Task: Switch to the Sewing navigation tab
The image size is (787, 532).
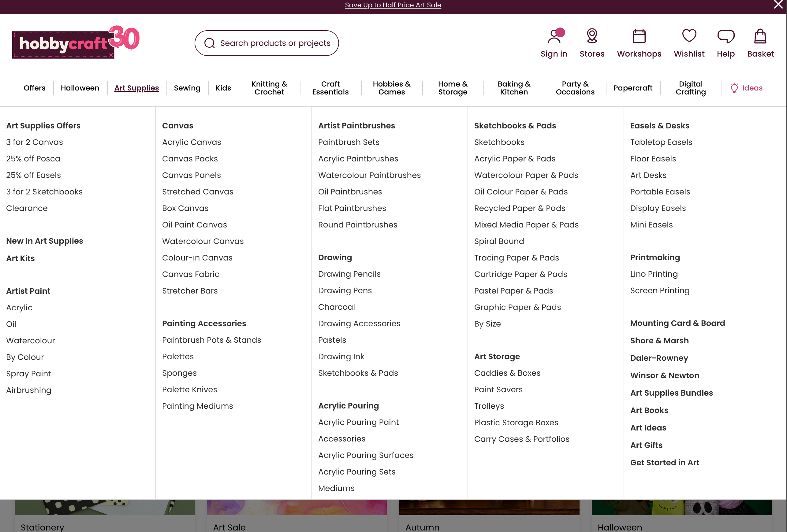Action: tap(187, 88)
